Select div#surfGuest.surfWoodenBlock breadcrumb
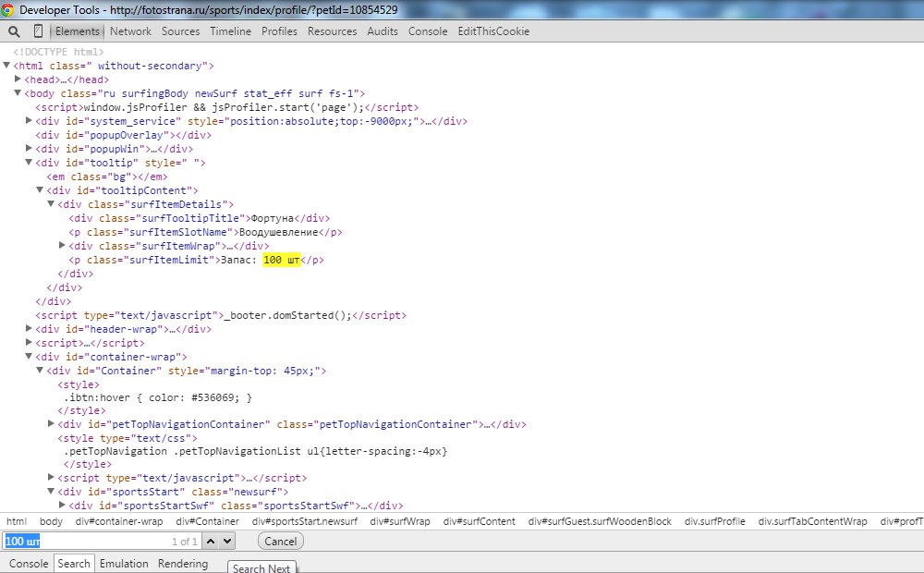This screenshot has width=924, height=573. (600, 521)
